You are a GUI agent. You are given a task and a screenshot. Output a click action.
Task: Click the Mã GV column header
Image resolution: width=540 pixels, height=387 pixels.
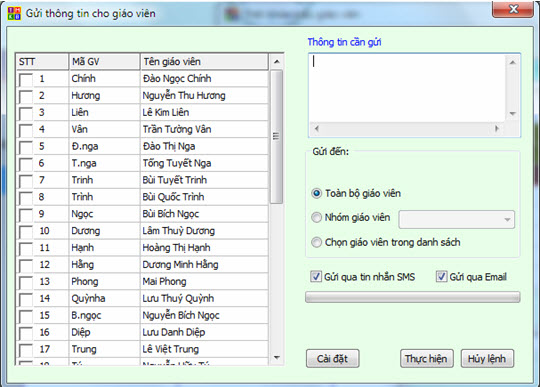click(x=105, y=62)
